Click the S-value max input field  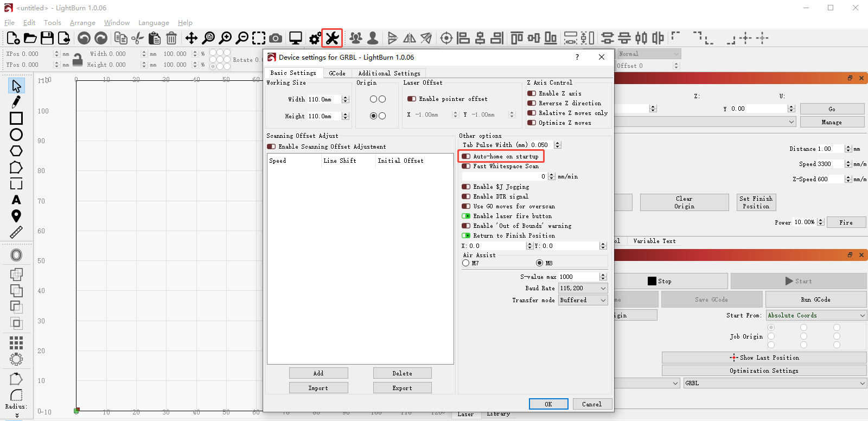tap(579, 277)
